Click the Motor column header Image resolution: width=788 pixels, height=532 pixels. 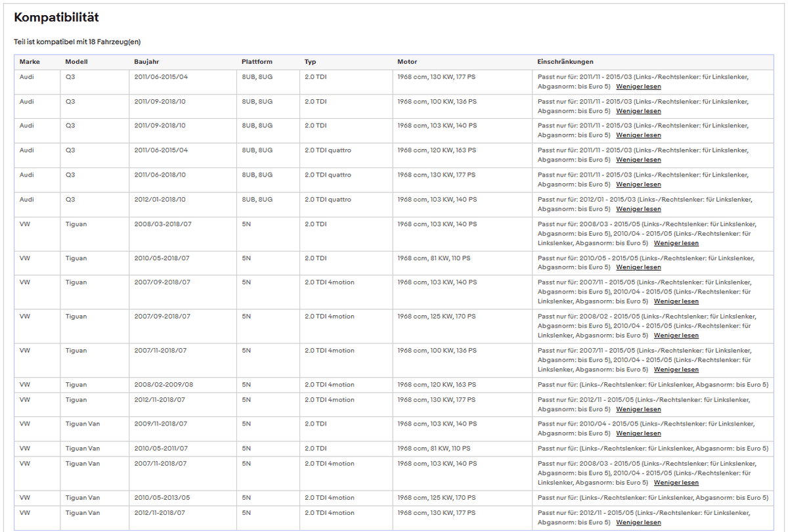407,62
